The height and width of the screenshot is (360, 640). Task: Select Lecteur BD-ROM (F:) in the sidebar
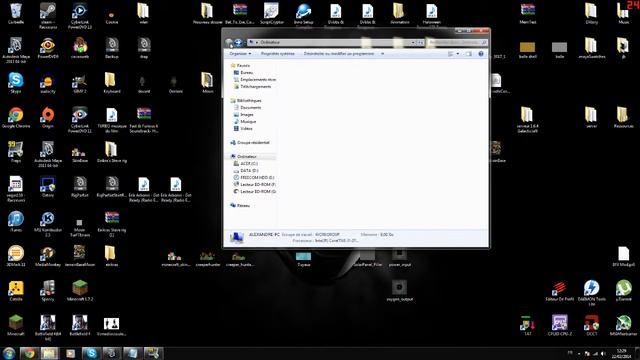[x=254, y=184]
